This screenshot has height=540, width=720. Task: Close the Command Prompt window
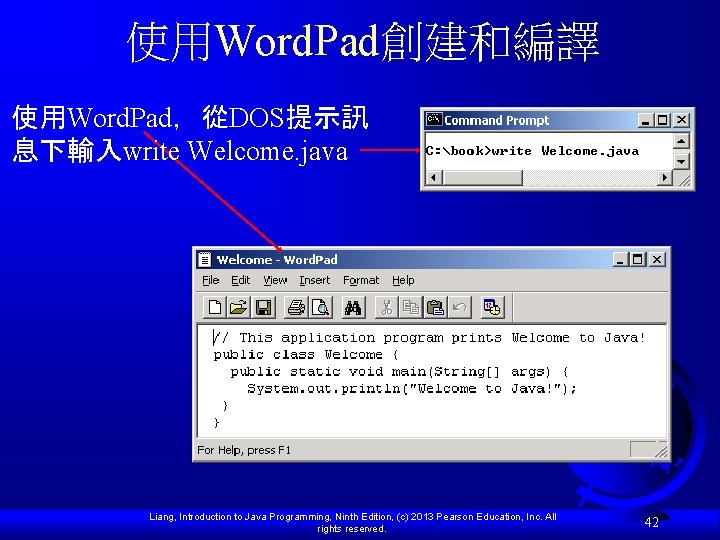click(682, 120)
